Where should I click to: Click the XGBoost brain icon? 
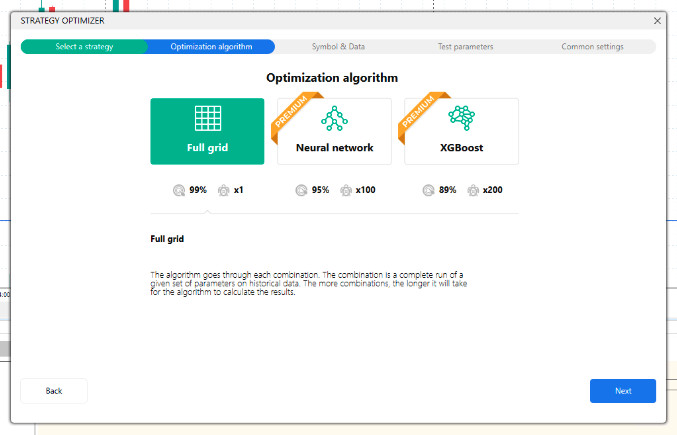(x=462, y=118)
